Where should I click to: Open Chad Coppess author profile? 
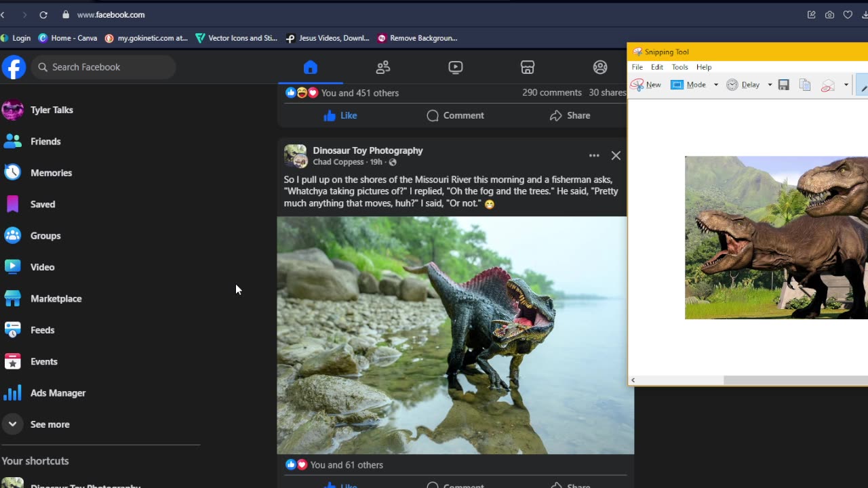338,162
